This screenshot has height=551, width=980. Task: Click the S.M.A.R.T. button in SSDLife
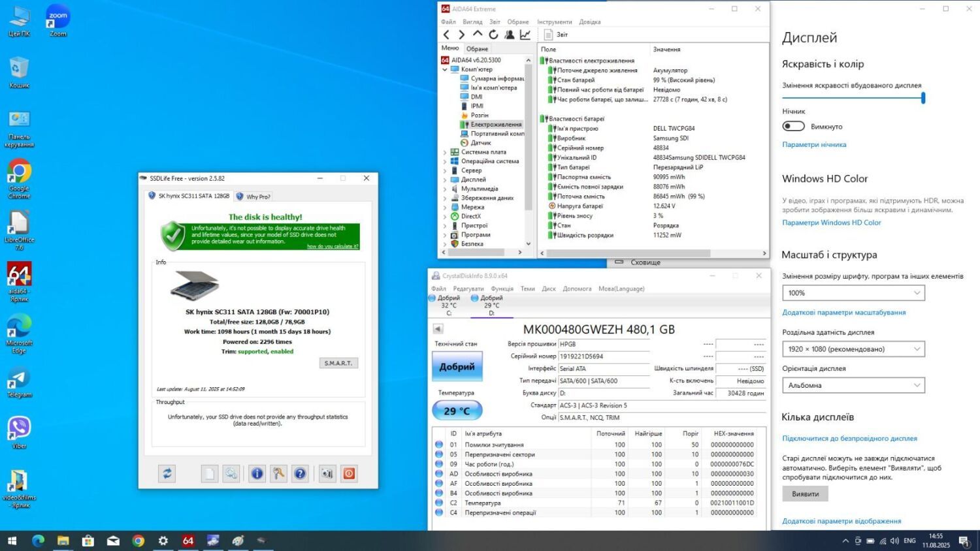[x=338, y=363]
